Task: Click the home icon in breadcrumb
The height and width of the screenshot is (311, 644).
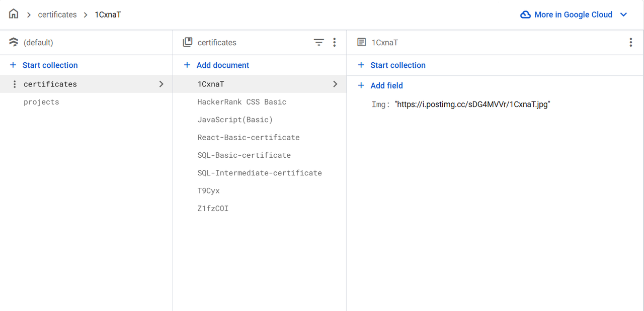Action: tap(14, 14)
